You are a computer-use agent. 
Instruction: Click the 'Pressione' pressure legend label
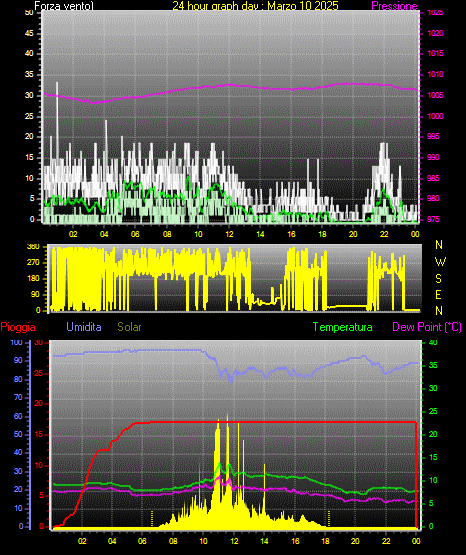395,6
